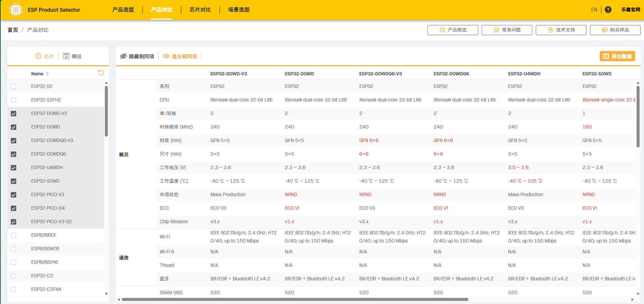The height and width of the screenshot is (304, 644).
Task: Click the ESP Product Selector title text
Action: coord(54,10)
